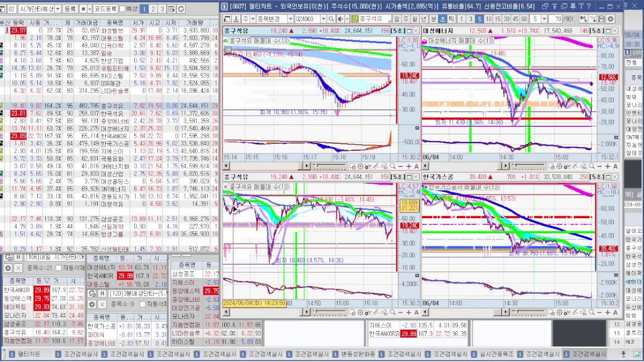Click the pin icon in multichart title bar
Viewport: 644px width, 362px height.
(x=573, y=6)
